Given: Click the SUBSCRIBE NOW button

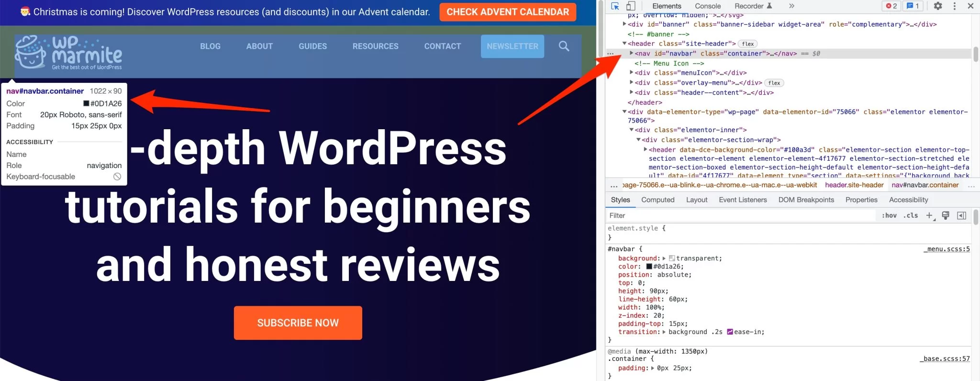Looking at the screenshot, I should click(298, 323).
